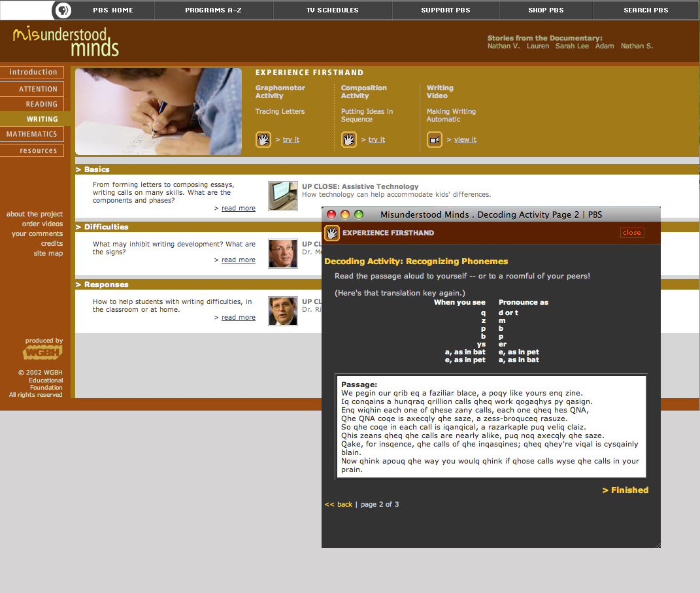
Task: Click the PBS logo icon
Action: (62, 10)
